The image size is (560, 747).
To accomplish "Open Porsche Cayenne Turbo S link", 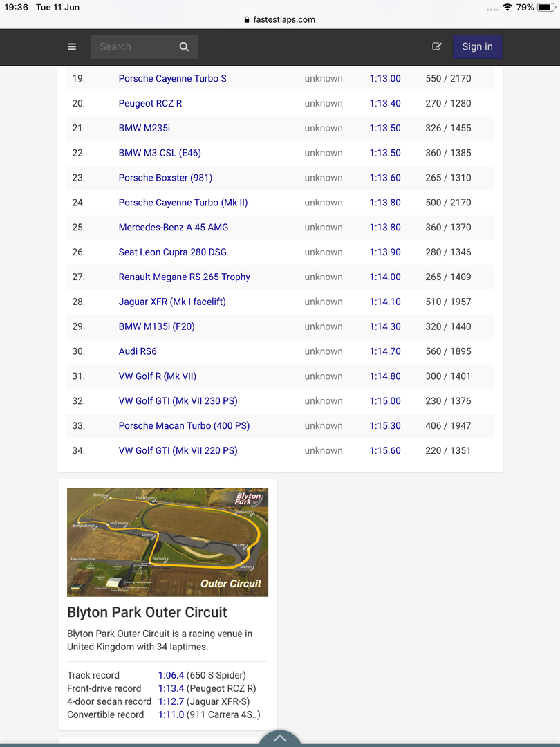I will coord(172,79).
